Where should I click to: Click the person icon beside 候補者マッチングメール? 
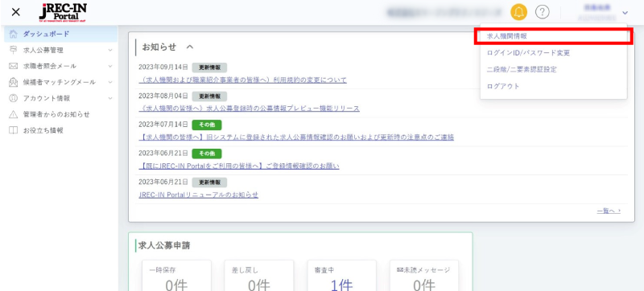[14, 82]
